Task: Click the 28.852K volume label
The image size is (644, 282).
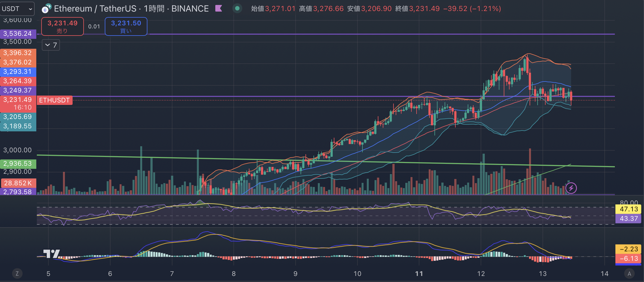Action: [18, 183]
